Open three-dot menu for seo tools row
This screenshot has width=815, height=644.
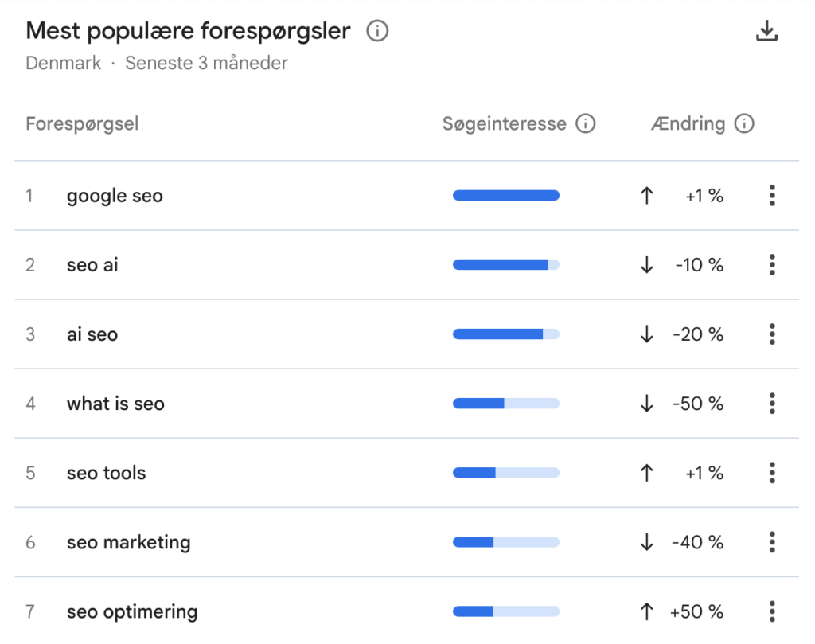(772, 473)
